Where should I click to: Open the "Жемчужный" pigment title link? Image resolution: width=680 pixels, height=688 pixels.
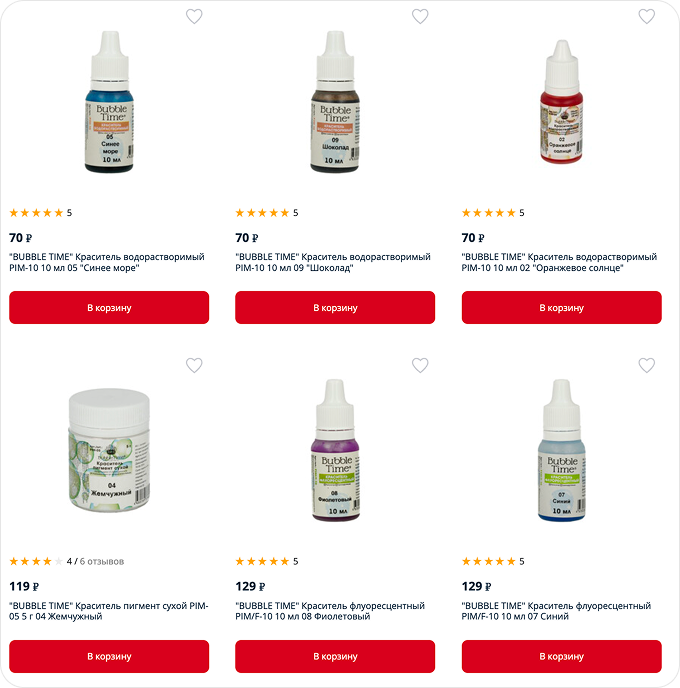point(109,611)
